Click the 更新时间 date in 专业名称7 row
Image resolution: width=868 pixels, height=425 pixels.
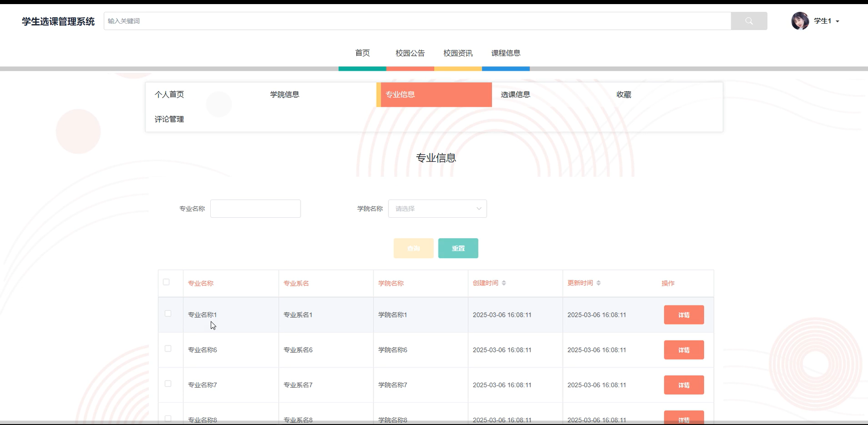(x=597, y=385)
